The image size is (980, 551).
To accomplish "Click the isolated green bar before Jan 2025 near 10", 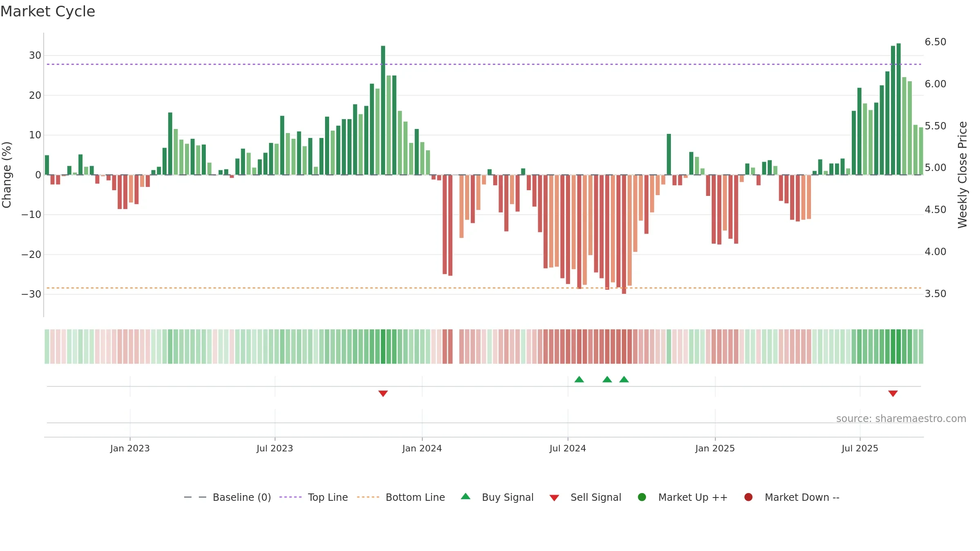I will pyautogui.click(x=669, y=154).
